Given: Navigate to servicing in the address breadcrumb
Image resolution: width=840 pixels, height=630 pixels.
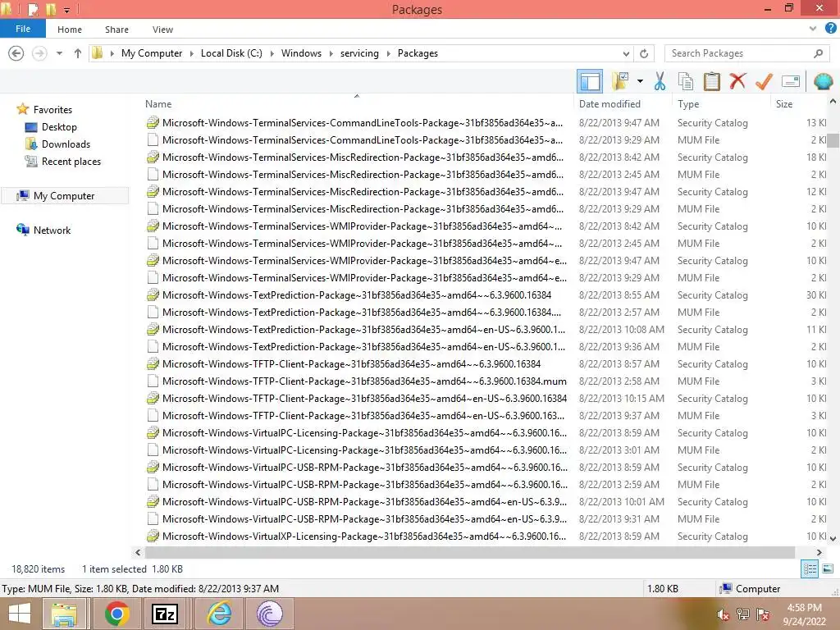Looking at the screenshot, I should pyautogui.click(x=359, y=53).
